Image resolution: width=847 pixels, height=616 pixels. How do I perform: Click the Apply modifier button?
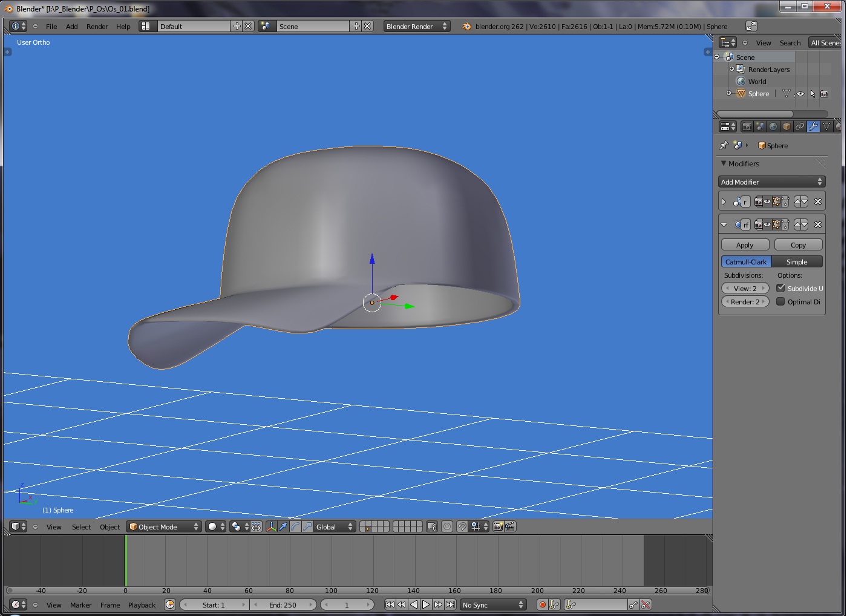[745, 245]
